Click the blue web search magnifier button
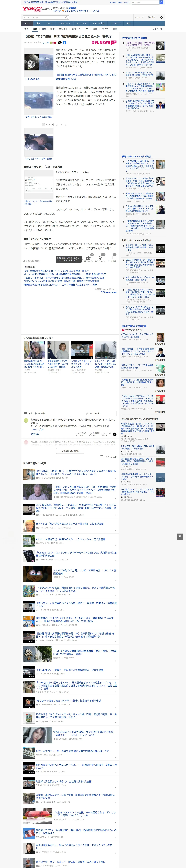186x868 pixels. point(161,2)
